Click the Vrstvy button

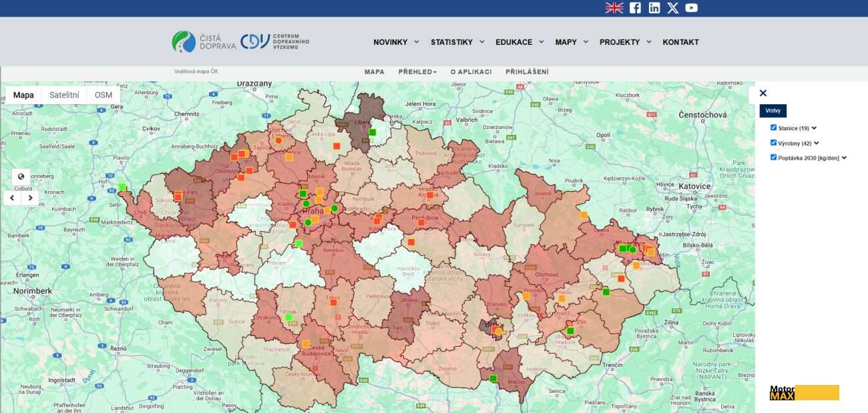click(x=773, y=111)
